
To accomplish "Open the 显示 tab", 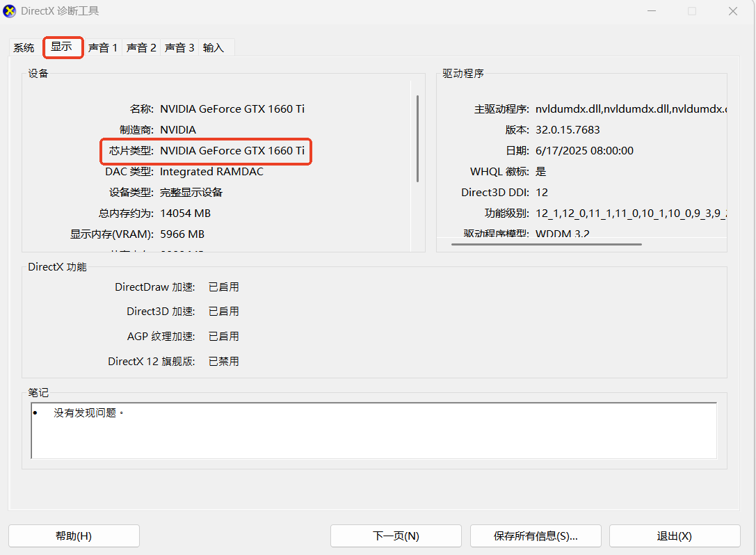I will (x=63, y=47).
